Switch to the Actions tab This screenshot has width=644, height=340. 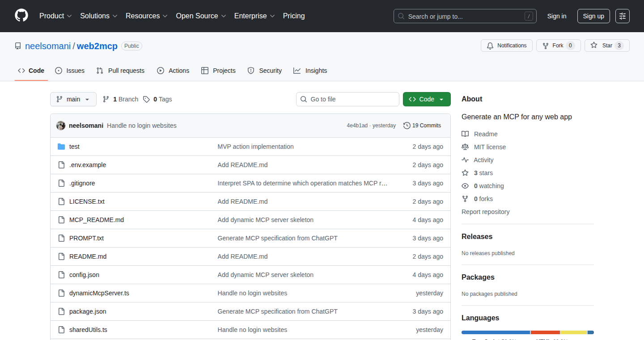(174, 71)
